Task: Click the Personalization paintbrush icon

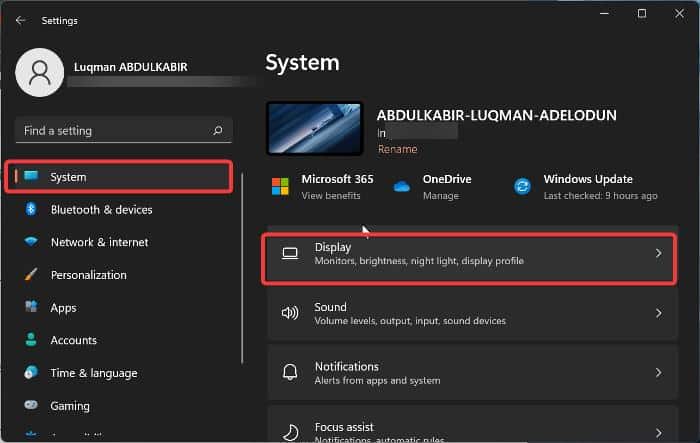Action: [31, 274]
